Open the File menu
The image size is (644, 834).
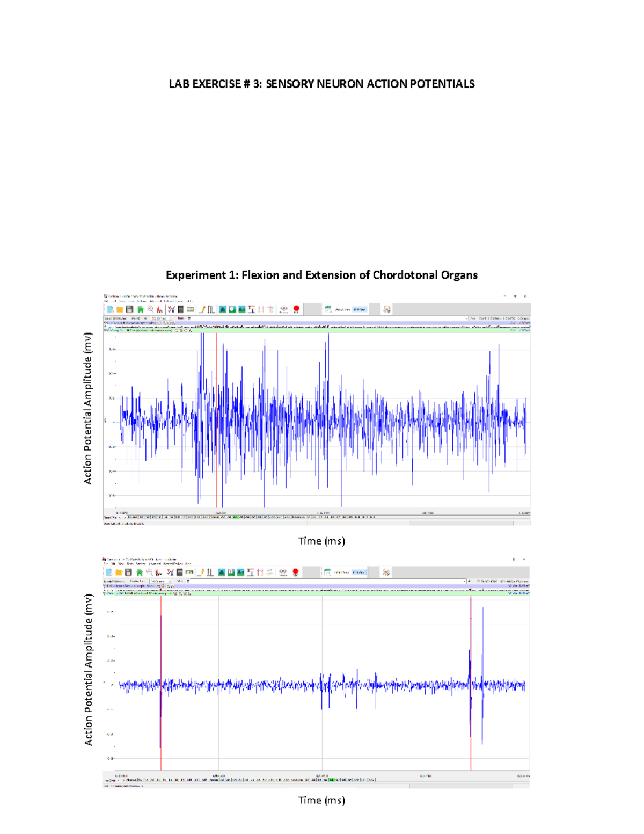point(106,299)
